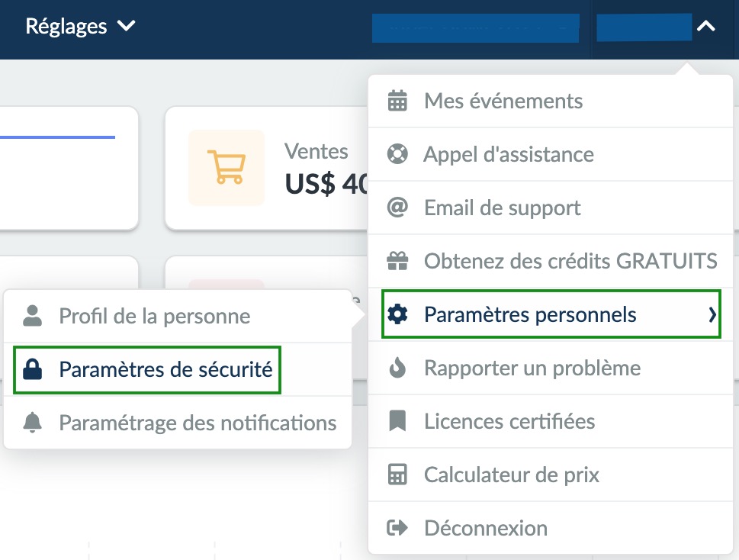Select Rapporter un problème
Screen dimensions: 739x560
[550, 368]
